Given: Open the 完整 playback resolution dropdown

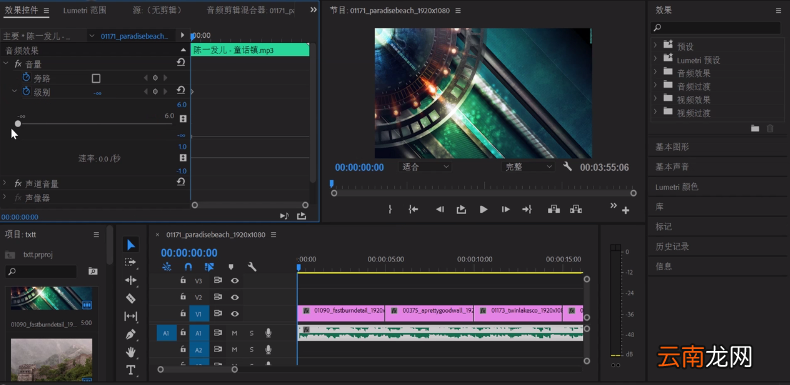Looking at the screenshot, I should pyautogui.click(x=528, y=167).
